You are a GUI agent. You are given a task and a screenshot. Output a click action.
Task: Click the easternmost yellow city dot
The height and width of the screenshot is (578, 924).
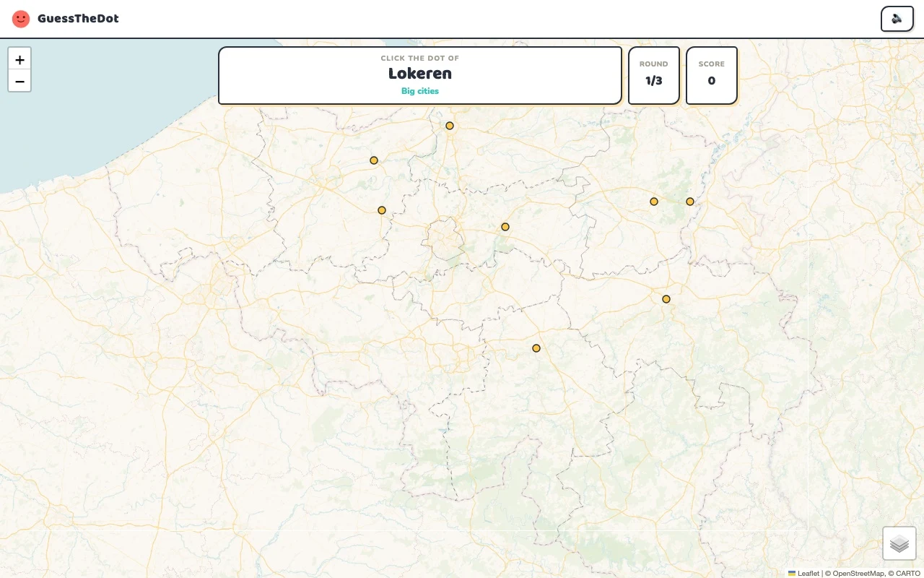690,202
